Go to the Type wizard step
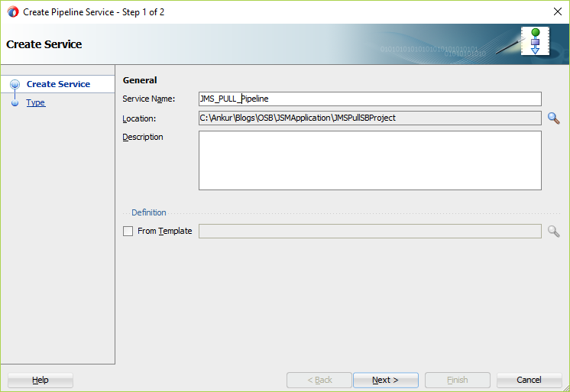Viewport: 570px width, 392px height. (36, 102)
